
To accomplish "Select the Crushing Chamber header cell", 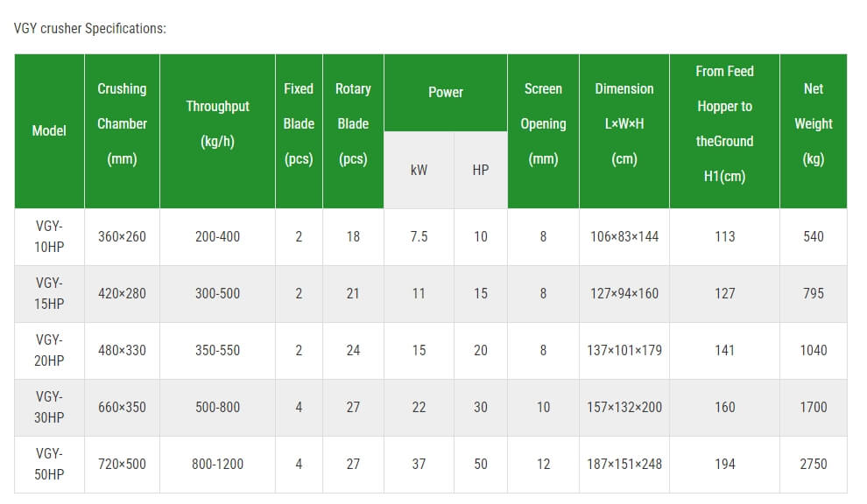I will tap(123, 131).
